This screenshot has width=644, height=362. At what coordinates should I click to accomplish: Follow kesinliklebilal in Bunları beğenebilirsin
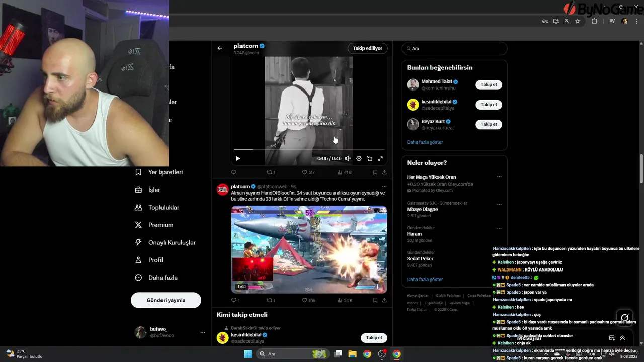coord(489,105)
